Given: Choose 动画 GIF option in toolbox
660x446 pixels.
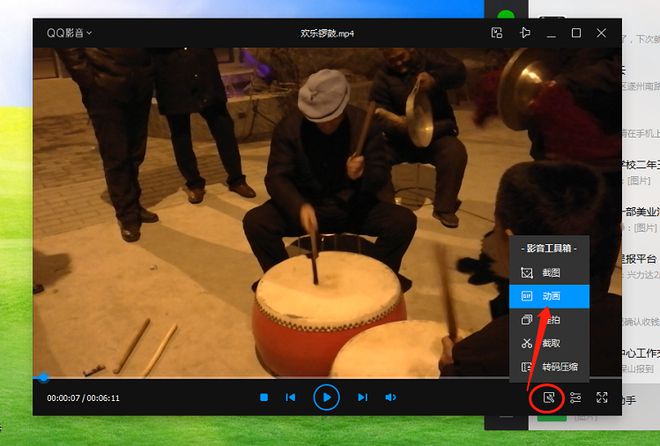Looking at the screenshot, I should tap(549, 296).
